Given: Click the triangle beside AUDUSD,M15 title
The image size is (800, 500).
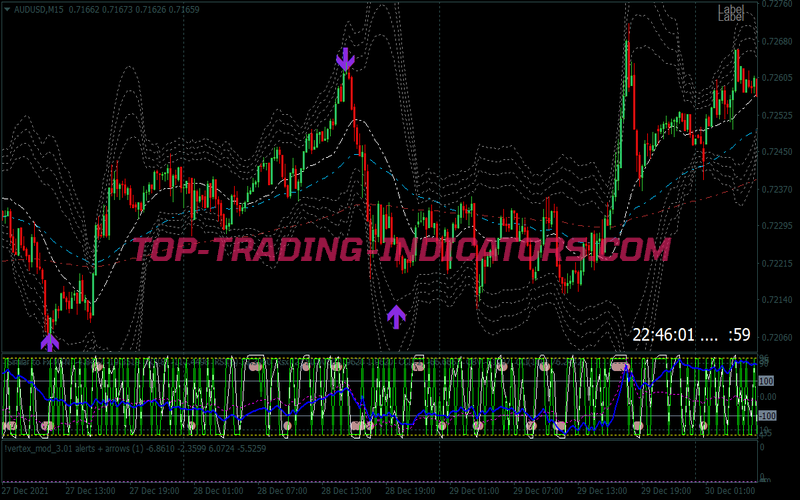Looking at the screenshot, I should tap(7, 9).
